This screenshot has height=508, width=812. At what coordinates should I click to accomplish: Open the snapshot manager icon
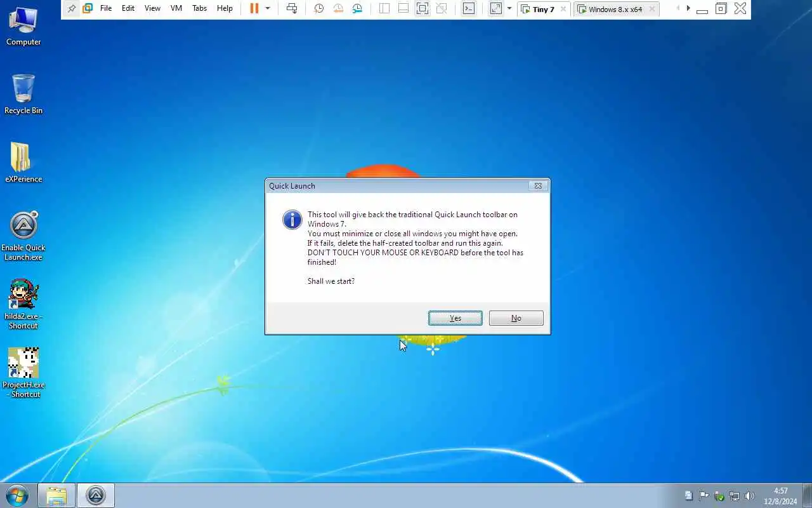(358, 8)
